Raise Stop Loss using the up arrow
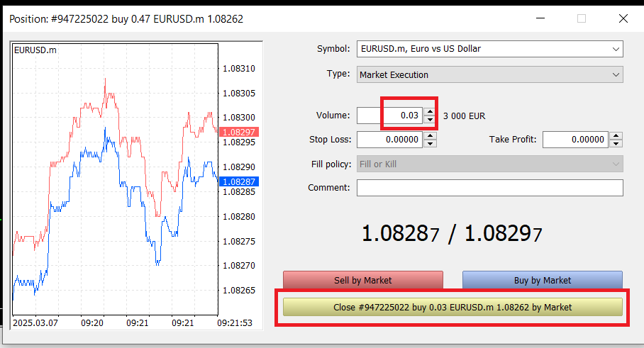Image resolution: width=644 pixels, height=348 pixels. (x=430, y=136)
